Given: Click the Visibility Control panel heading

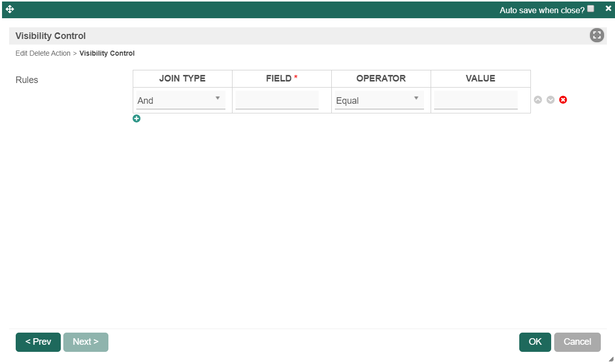Looking at the screenshot, I should 51,36.
